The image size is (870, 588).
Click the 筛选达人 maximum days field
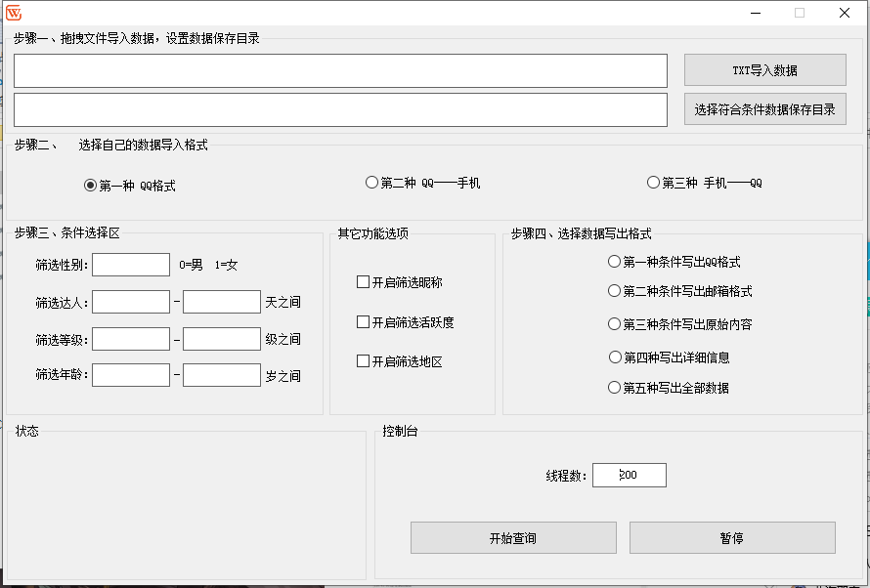click(x=222, y=302)
